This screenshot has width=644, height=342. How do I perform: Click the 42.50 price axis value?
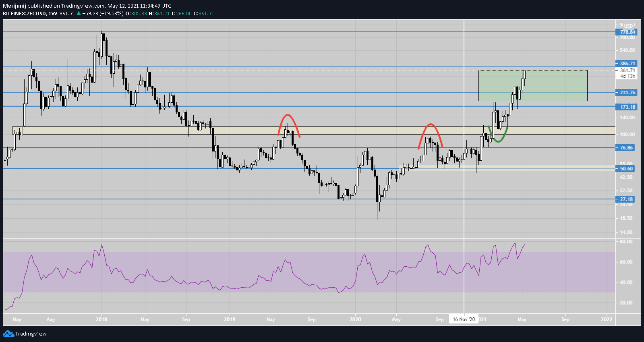pyautogui.click(x=626, y=177)
